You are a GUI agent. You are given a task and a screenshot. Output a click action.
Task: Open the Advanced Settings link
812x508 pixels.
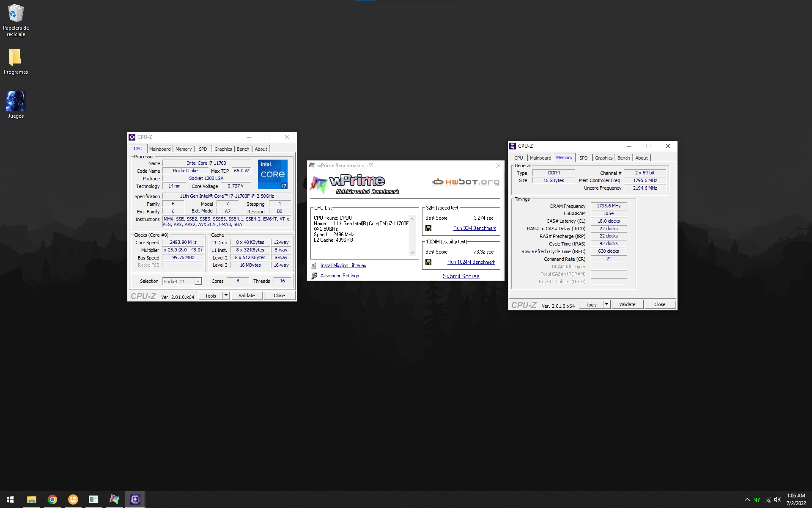coord(339,276)
